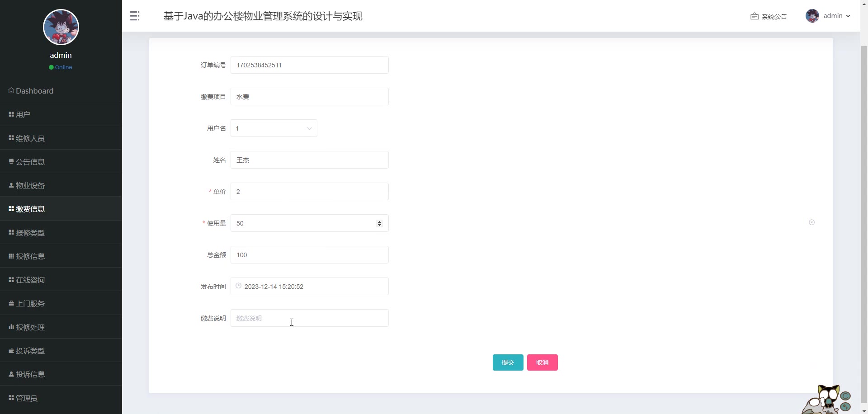
Task: Click the 用户 menu grid icon
Action: coord(11,114)
